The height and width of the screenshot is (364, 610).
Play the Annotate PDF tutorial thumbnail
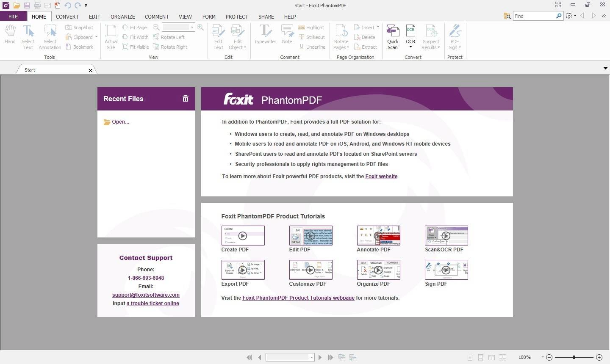click(378, 235)
